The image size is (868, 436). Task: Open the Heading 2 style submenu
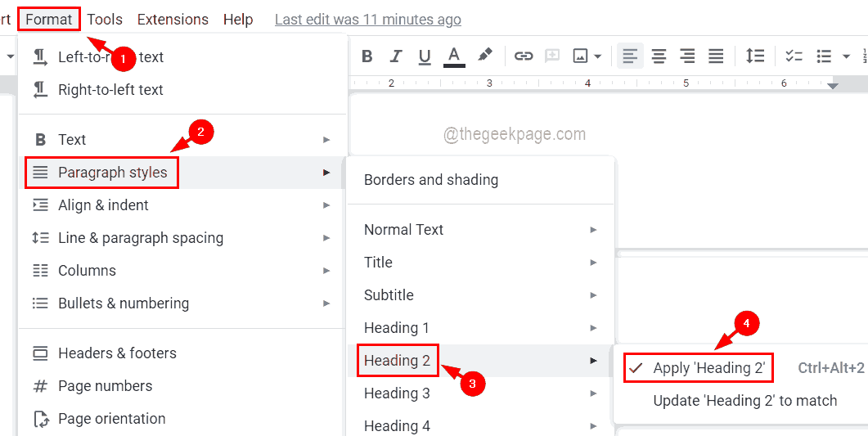(x=480, y=361)
